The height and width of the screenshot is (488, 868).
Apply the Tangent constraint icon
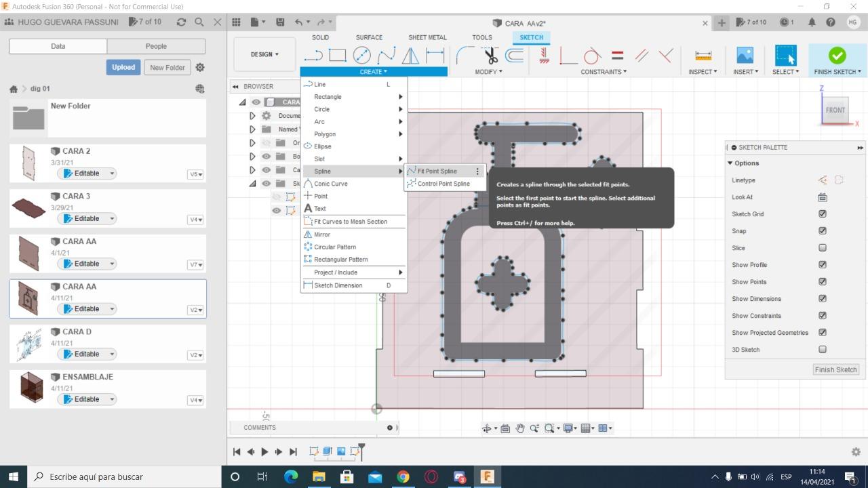coord(592,56)
